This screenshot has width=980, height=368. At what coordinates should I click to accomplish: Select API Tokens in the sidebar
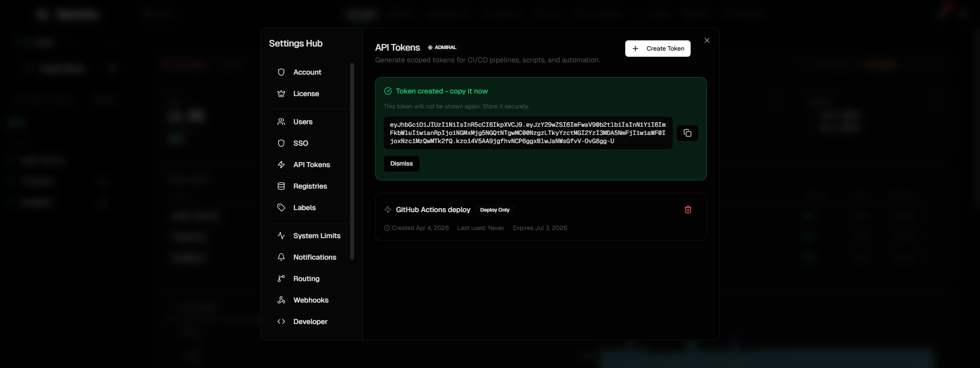tap(309, 165)
